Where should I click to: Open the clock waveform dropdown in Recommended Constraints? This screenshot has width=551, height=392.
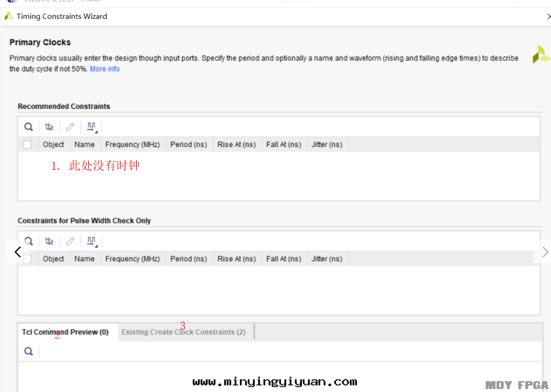point(92,127)
